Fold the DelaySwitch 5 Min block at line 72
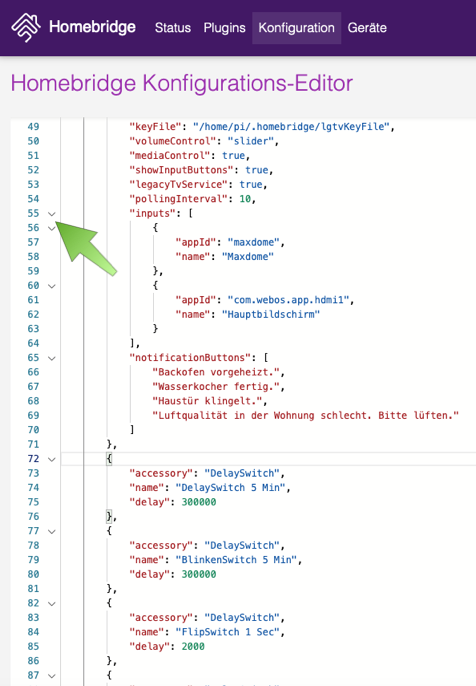This screenshot has width=476, height=686. 52,459
